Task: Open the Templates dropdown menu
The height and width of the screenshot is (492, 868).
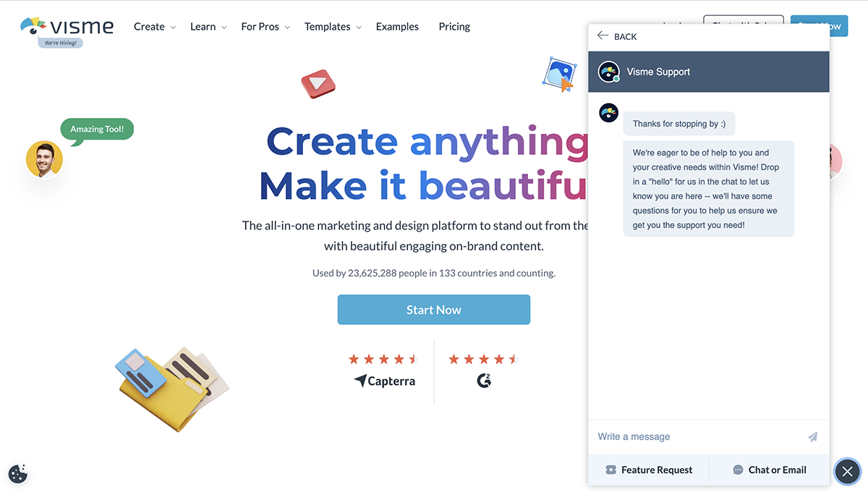Action: click(333, 27)
